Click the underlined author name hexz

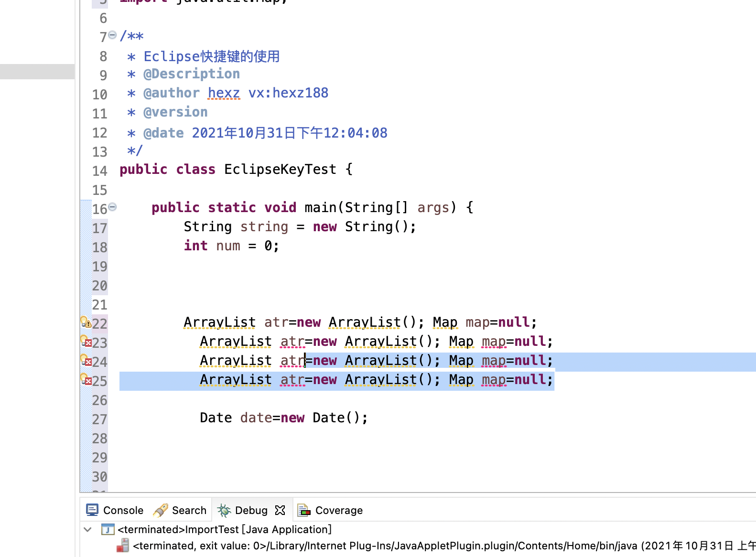(224, 93)
